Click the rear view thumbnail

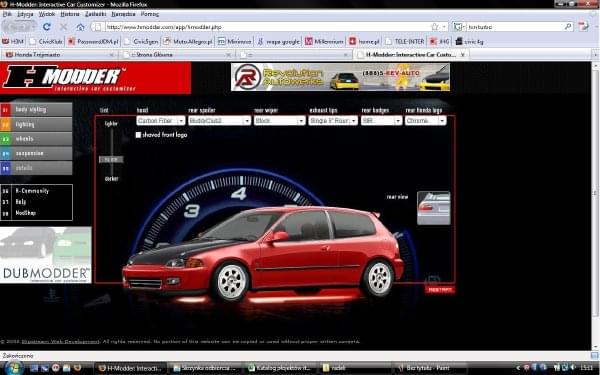(434, 208)
